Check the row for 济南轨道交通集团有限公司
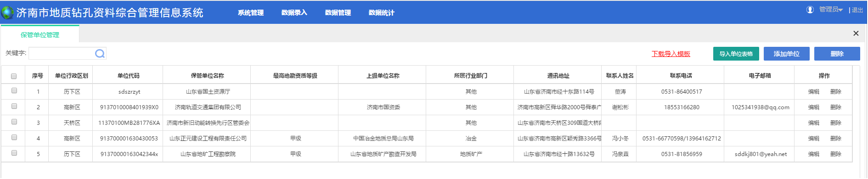This screenshot has height=179, width=868. [14, 106]
